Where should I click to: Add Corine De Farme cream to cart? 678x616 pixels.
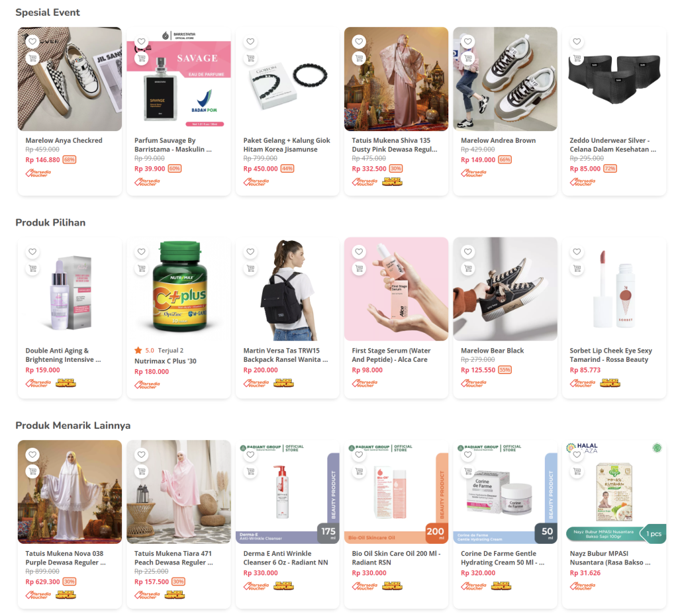point(468,471)
